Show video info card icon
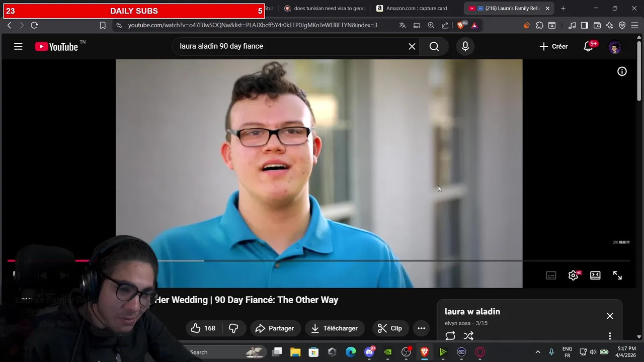Screen dimensions: 644x362 coord(622,71)
